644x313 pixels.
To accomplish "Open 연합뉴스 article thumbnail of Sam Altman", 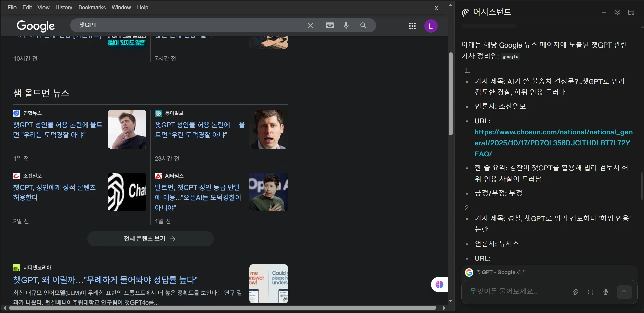I will tap(127, 129).
